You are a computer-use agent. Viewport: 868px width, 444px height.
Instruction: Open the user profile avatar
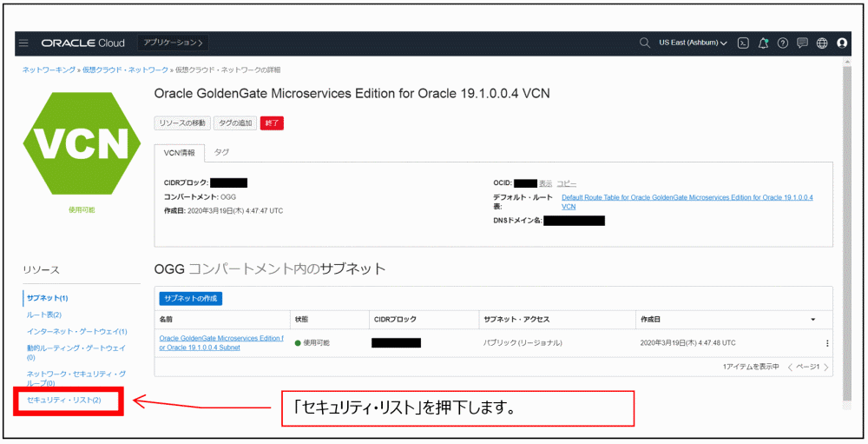click(x=842, y=43)
